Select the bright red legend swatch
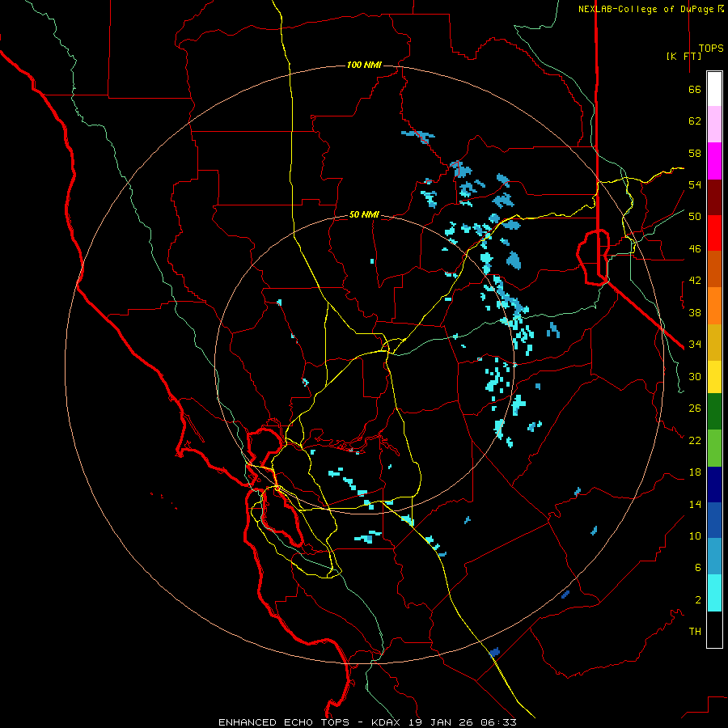This screenshot has height=728, width=728. point(714,233)
